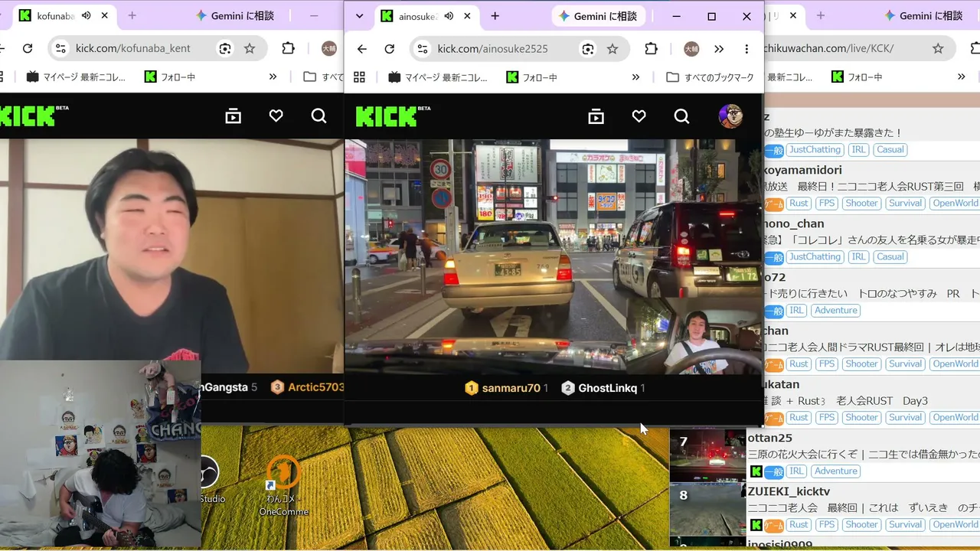This screenshot has height=551, width=980.
Task: Open the rank 8 stream thumbnail
Action: (708, 509)
